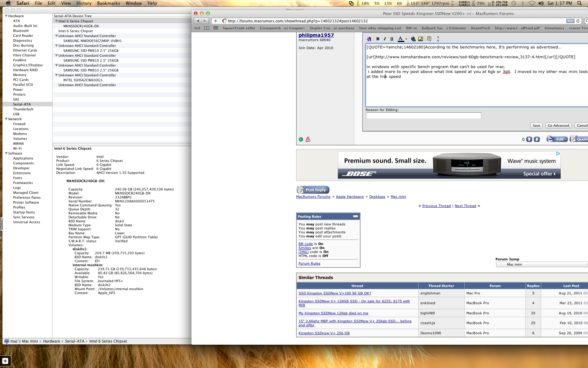Click the Insert Image icon
The height and width of the screenshot is (368, 588).
tap(420, 39)
